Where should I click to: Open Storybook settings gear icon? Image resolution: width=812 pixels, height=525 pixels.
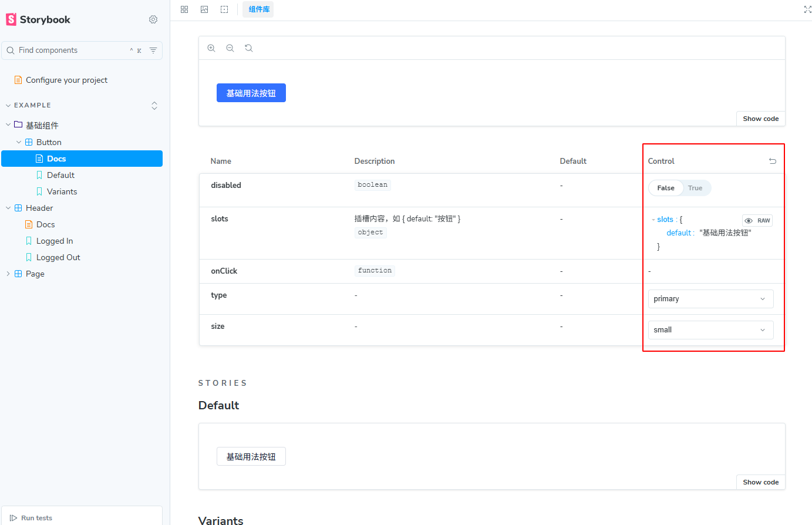pyautogui.click(x=153, y=19)
